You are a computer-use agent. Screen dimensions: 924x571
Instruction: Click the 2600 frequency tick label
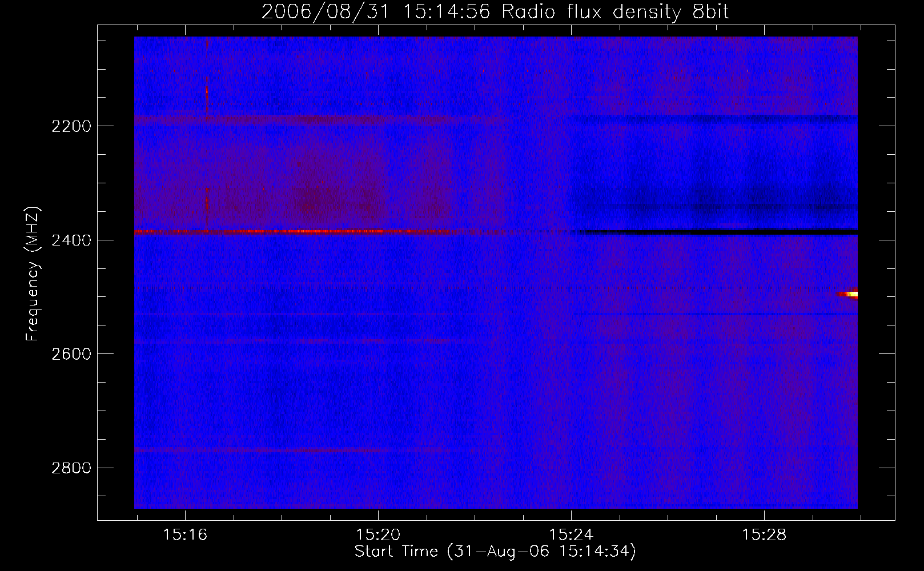pyautogui.click(x=71, y=354)
